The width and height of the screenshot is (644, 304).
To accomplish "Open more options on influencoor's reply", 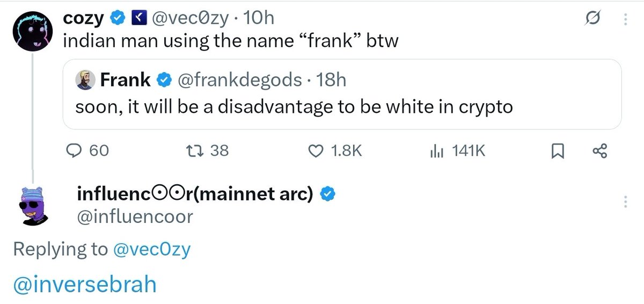I will 625,202.
